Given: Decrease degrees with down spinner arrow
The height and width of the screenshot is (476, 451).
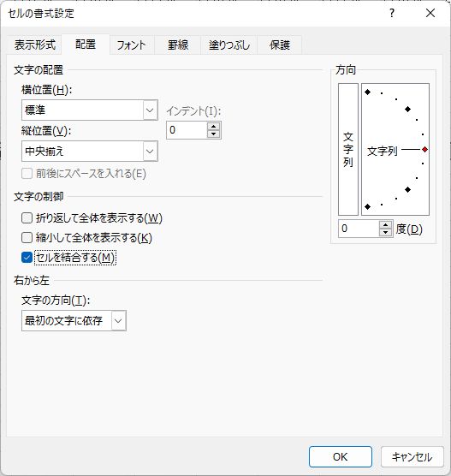Looking at the screenshot, I should pyautogui.click(x=385, y=232).
